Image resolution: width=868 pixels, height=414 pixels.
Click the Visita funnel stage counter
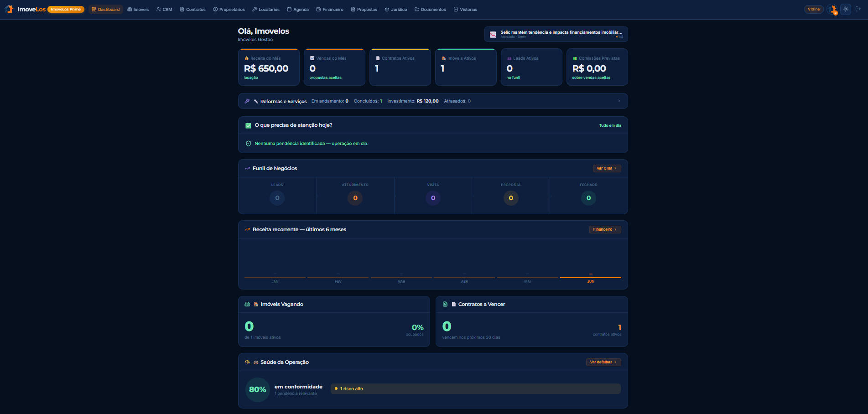pyautogui.click(x=433, y=198)
